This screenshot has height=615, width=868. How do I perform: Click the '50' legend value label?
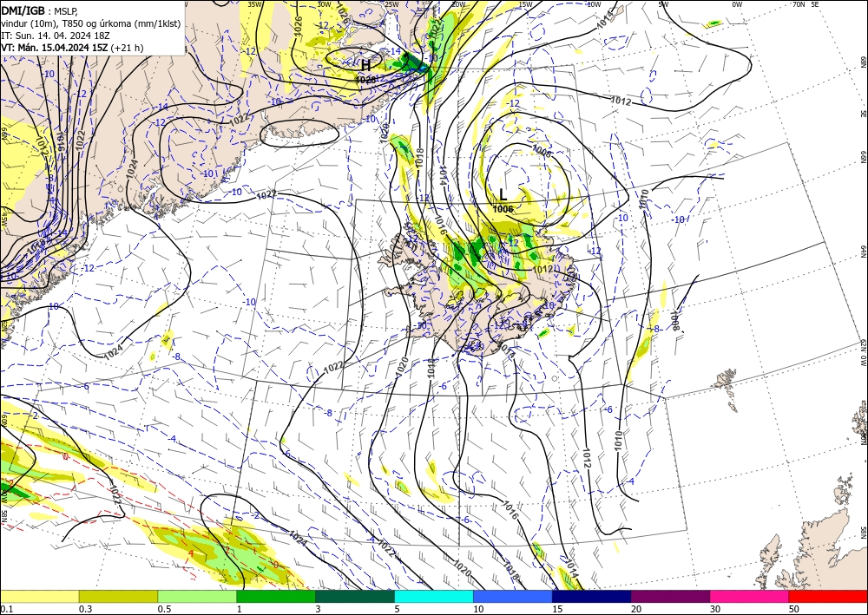pos(794,609)
